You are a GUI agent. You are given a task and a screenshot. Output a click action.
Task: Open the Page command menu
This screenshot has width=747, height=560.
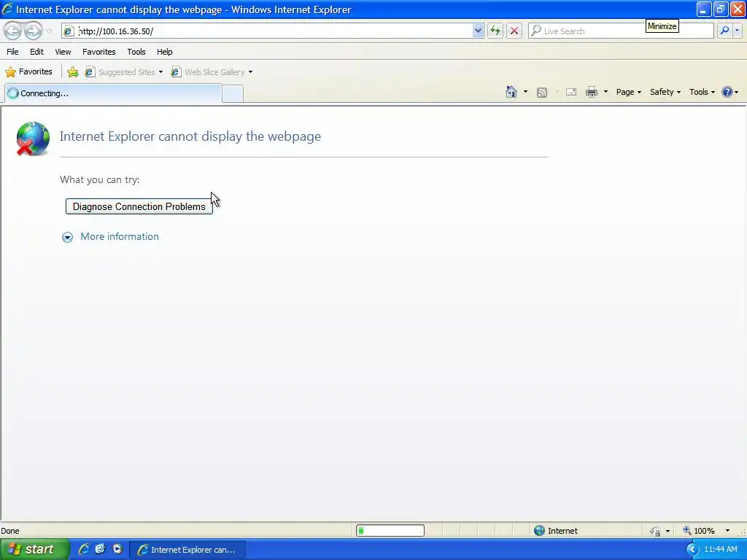[x=628, y=92]
